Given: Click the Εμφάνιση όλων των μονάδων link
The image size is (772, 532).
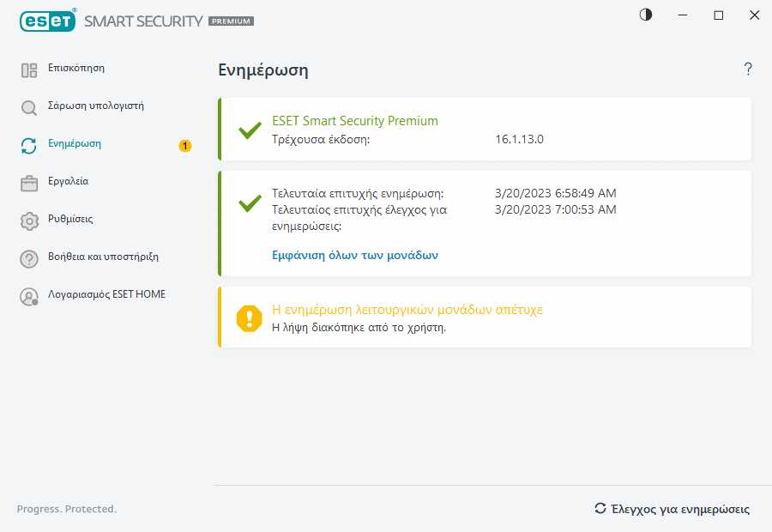Looking at the screenshot, I should pos(355,255).
